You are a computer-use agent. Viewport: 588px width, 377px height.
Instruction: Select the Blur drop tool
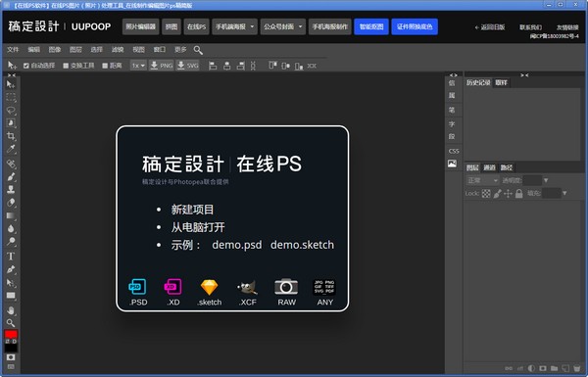[x=11, y=228]
